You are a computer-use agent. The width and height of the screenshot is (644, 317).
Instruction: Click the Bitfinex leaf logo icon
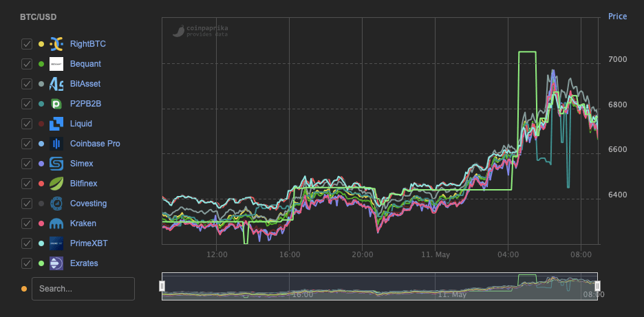(56, 184)
